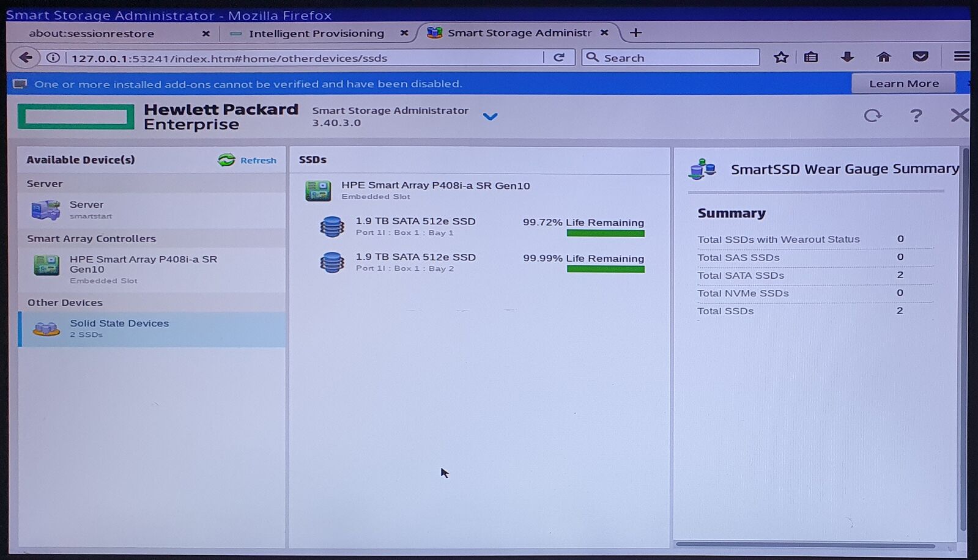
Task: Switch to the Intelligent Provisioning tab
Action: point(316,34)
